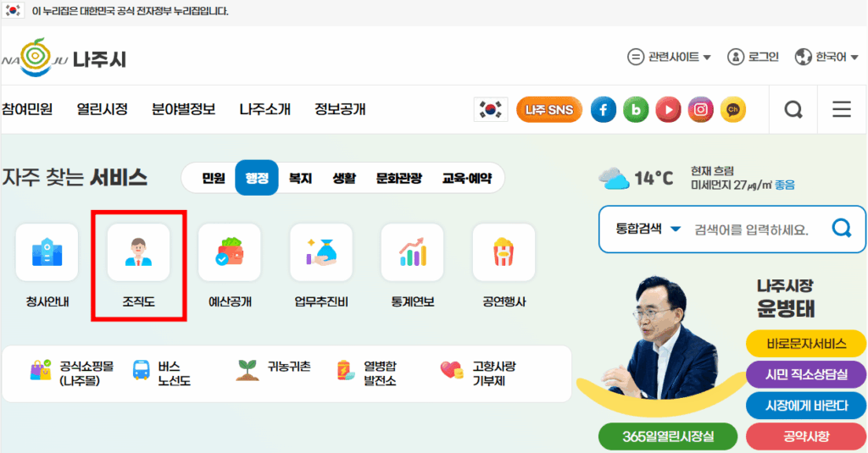Screen dimensions: 868x453
Task: Switch to the 교육·예약 service tab
Action: click(467, 178)
